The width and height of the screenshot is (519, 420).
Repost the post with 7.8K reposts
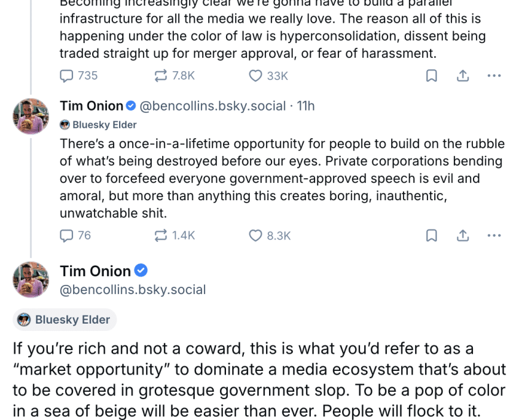tap(162, 76)
